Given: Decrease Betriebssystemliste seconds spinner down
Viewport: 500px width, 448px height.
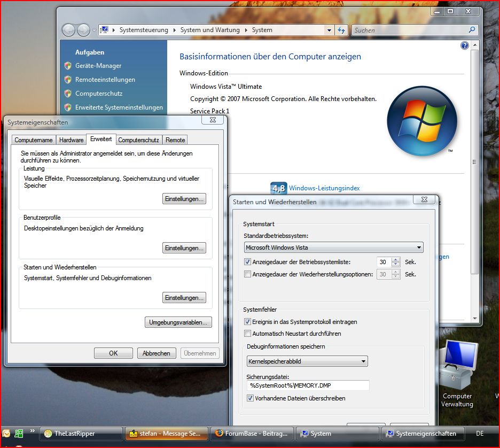Looking at the screenshot, I should click(395, 265).
